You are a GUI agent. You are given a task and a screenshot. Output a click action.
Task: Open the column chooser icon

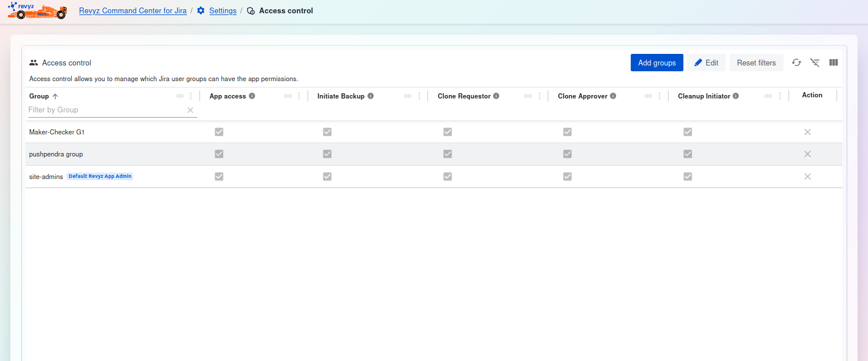(833, 63)
